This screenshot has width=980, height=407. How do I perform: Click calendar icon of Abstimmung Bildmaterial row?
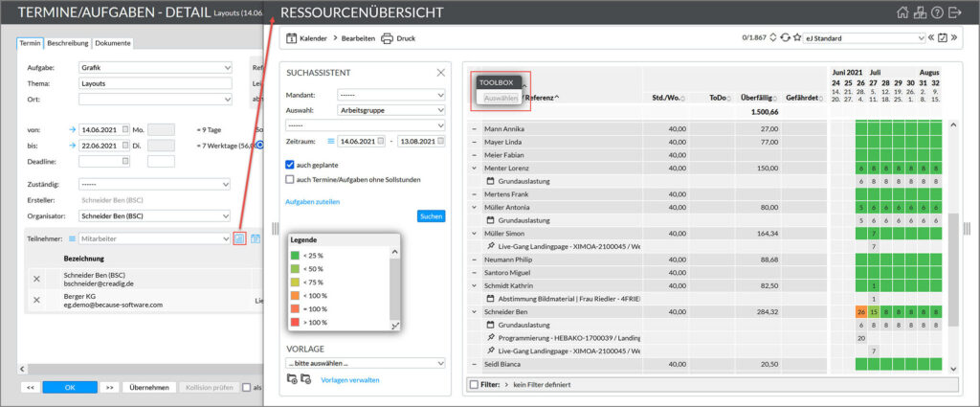click(491, 298)
